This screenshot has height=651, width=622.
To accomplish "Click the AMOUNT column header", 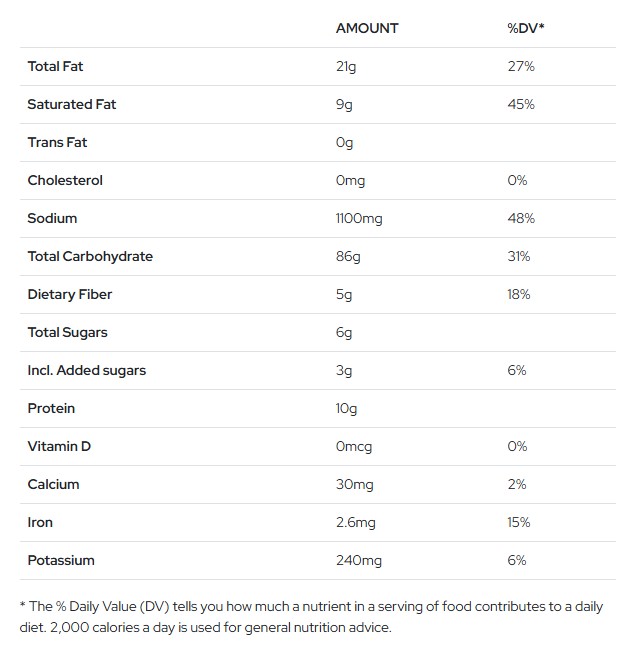I will point(367,28).
